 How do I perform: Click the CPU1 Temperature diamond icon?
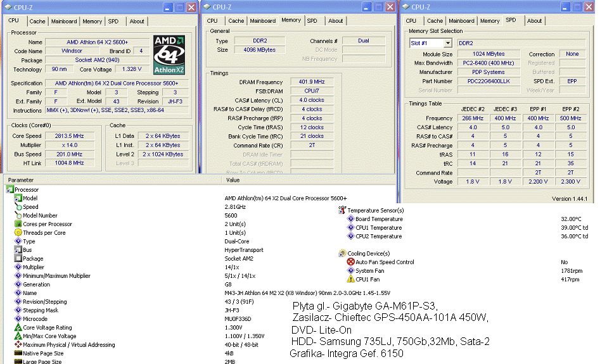click(351, 227)
